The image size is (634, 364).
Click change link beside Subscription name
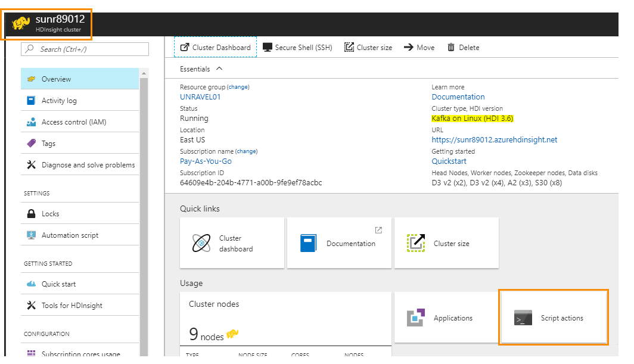coord(246,151)
